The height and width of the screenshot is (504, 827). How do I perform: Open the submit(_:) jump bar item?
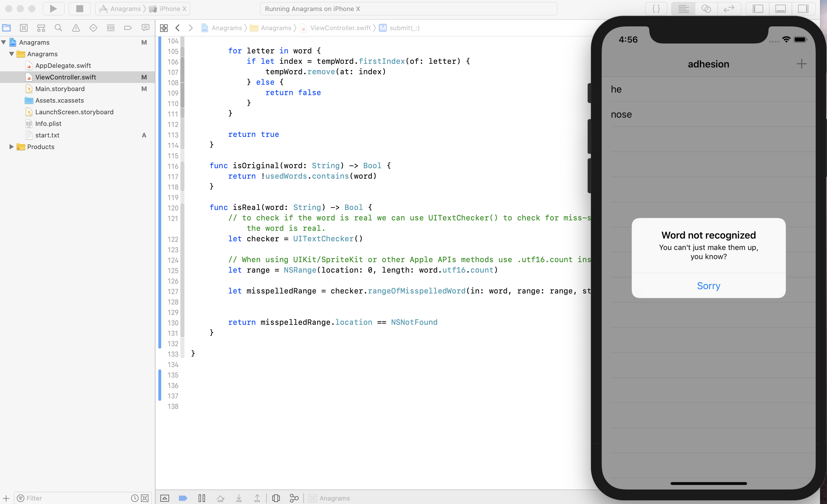tap(404, 28)
